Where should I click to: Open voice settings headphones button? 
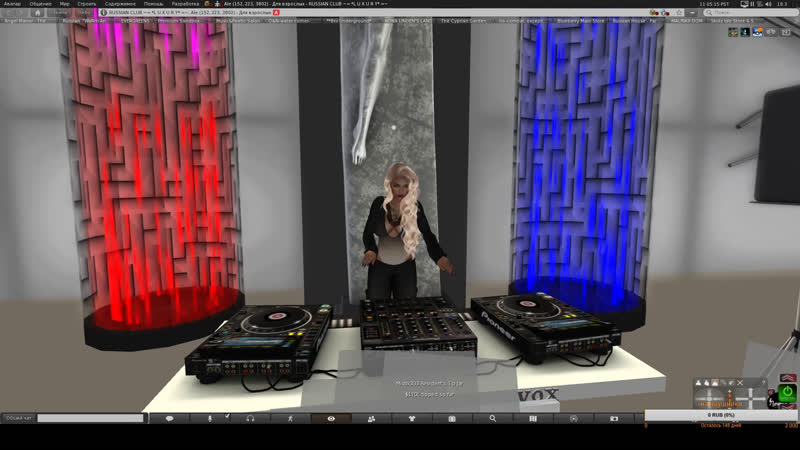[250, 418]
